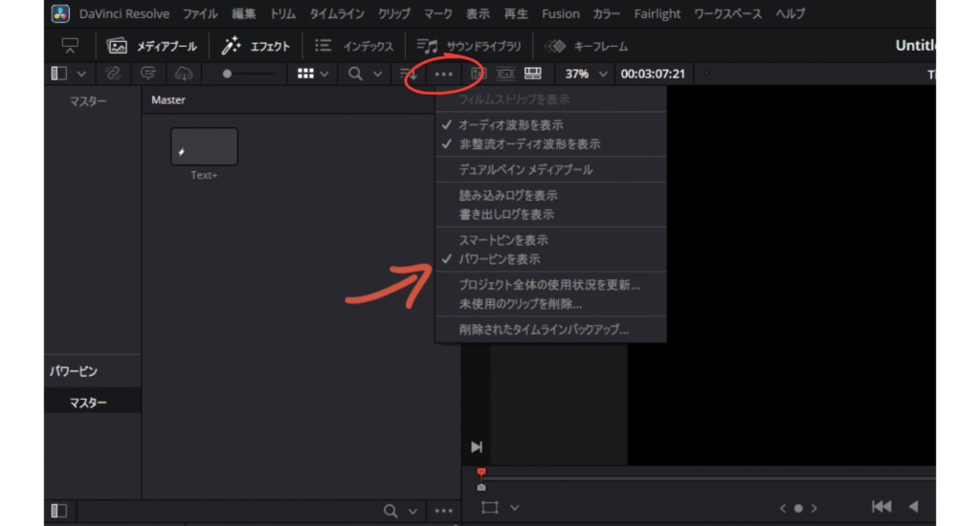Toggle パワービンを表示 checkmark
980x526 pixels.
[x=500, y=259]
